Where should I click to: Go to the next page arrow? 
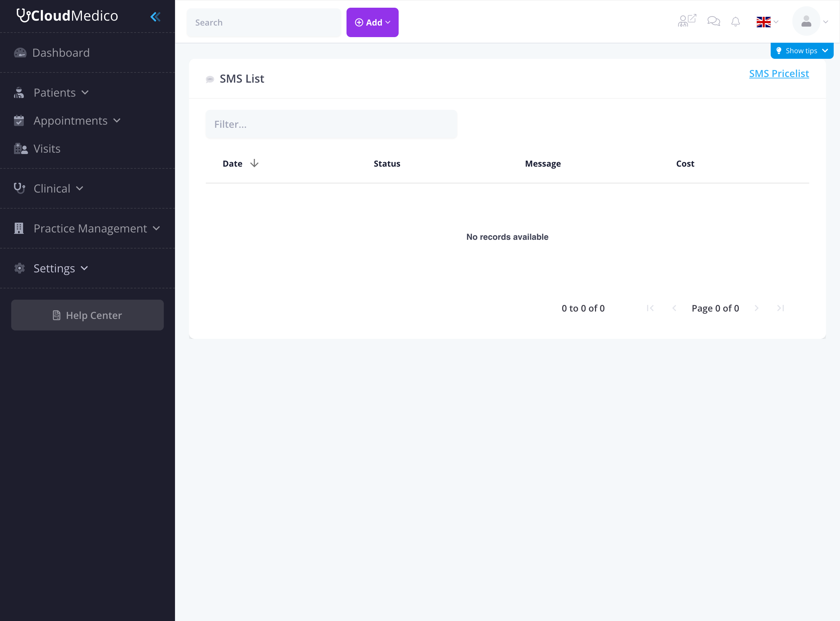pyautogui.click(x=757, y=308)
